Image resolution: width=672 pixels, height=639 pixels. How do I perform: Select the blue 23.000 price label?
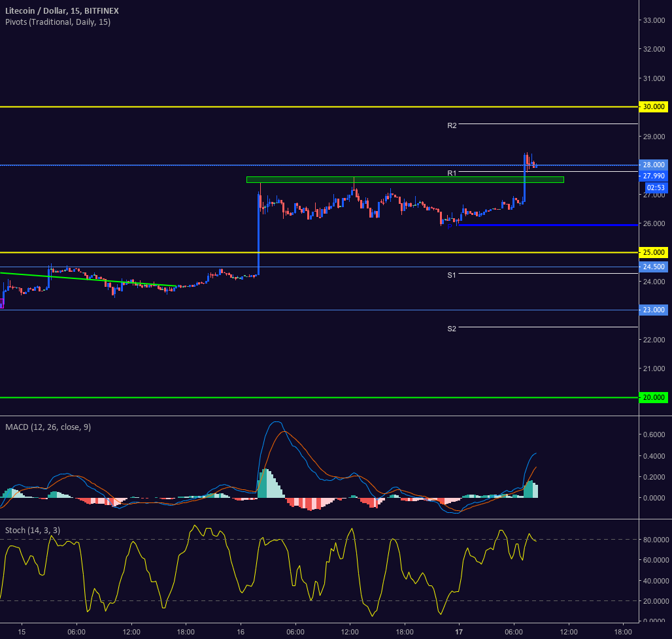pyautogui.click(x=653, y=310)
